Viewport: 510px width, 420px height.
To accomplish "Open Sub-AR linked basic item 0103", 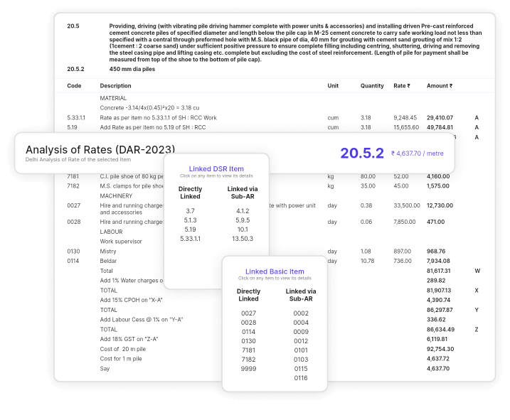I will click(x=301, y=360).
